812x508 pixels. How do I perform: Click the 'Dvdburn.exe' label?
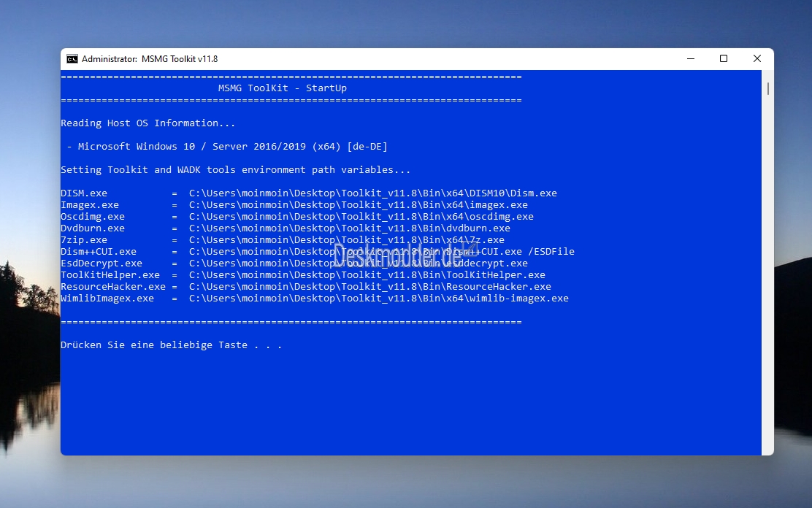point(93,228)
